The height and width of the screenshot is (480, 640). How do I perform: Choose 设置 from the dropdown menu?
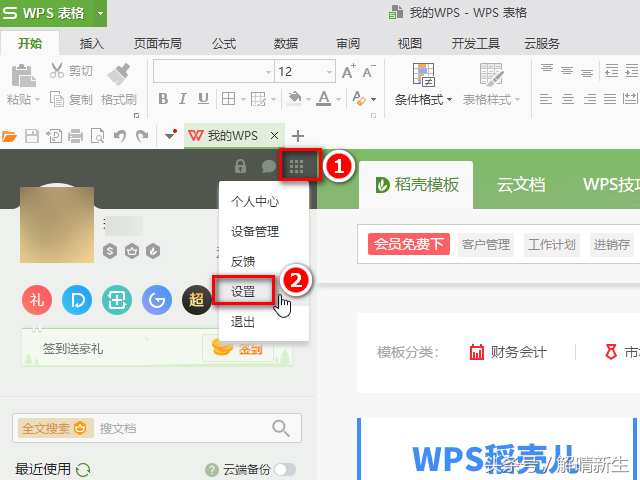click(x=243, y=291)
